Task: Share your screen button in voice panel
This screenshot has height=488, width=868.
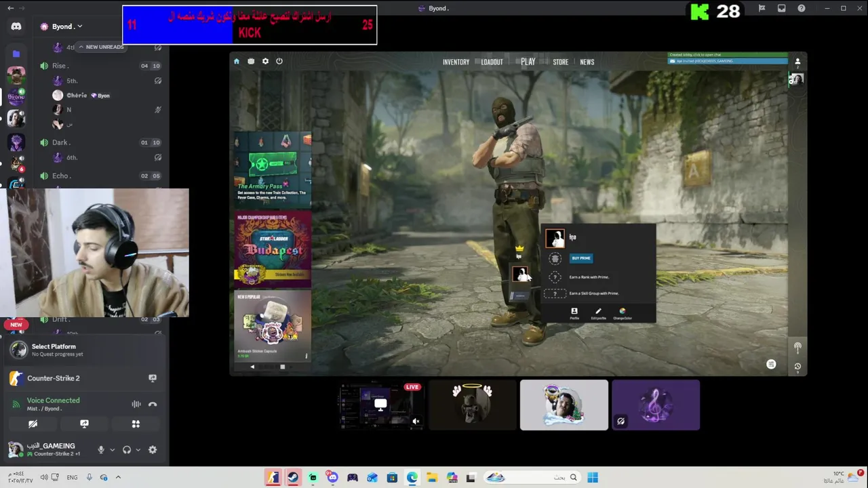Action: click(84, 424)
